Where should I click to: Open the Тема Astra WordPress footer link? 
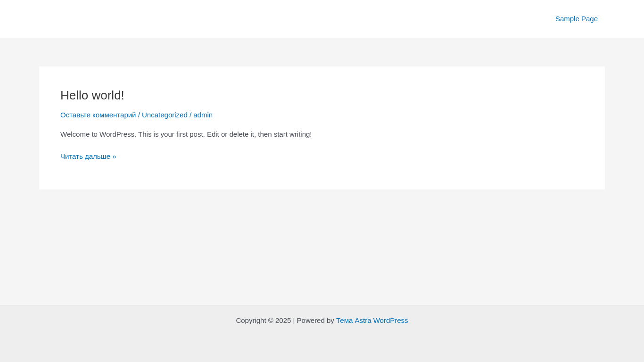pyautogui.click(x=372, y=321)
